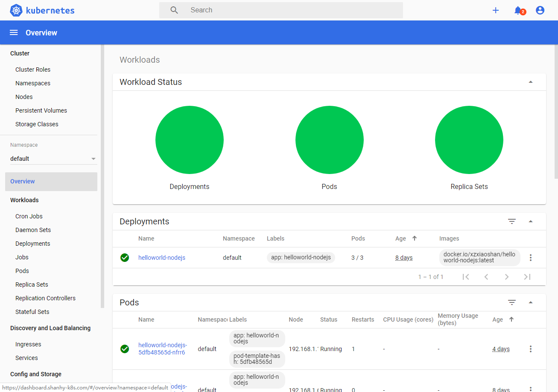Click the 8 days age in Deployments row

(404, 258)
